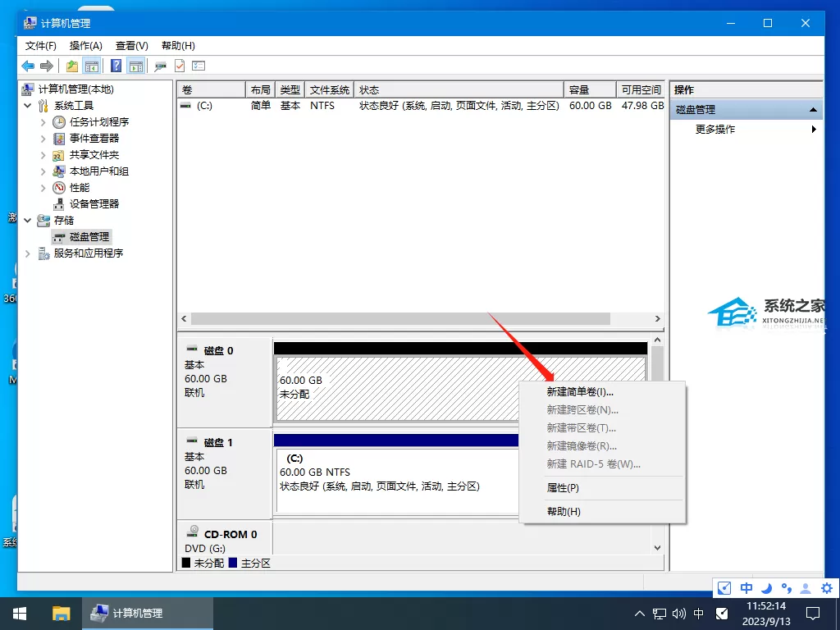The height and width of the screenshot is (630, 840).
Task: Select the 共享文件夹 icon in tree
Action: coord(58,155)
